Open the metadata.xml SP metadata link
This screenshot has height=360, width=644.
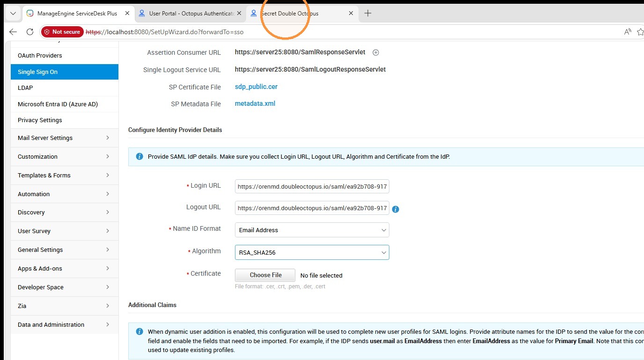[255, 103]
